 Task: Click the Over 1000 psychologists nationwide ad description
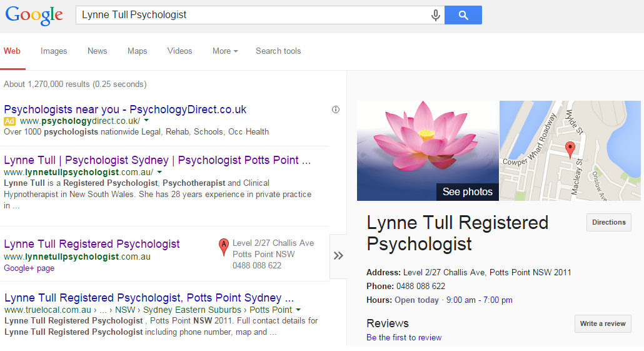coord(136,131)
